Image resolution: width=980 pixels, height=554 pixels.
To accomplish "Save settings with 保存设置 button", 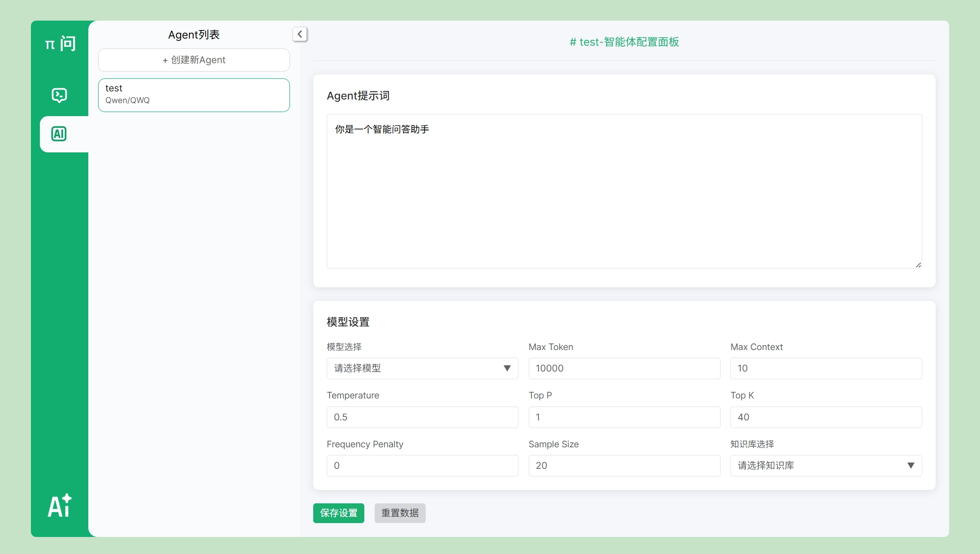I will coord(338,513).
